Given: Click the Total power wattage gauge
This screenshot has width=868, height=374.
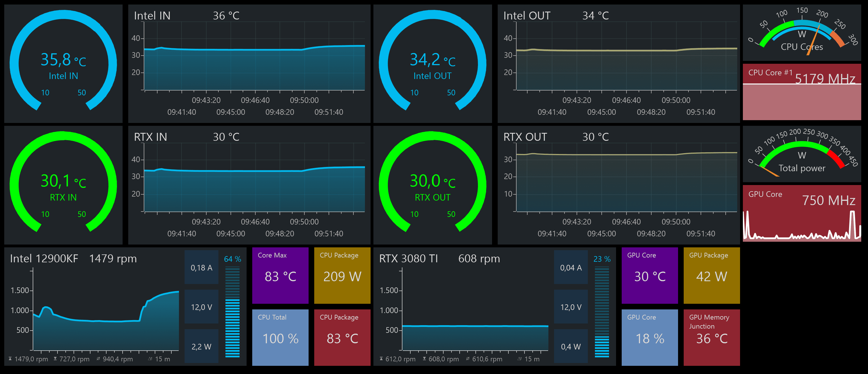Looking at the screenshot, I should (x=801, y=154).
